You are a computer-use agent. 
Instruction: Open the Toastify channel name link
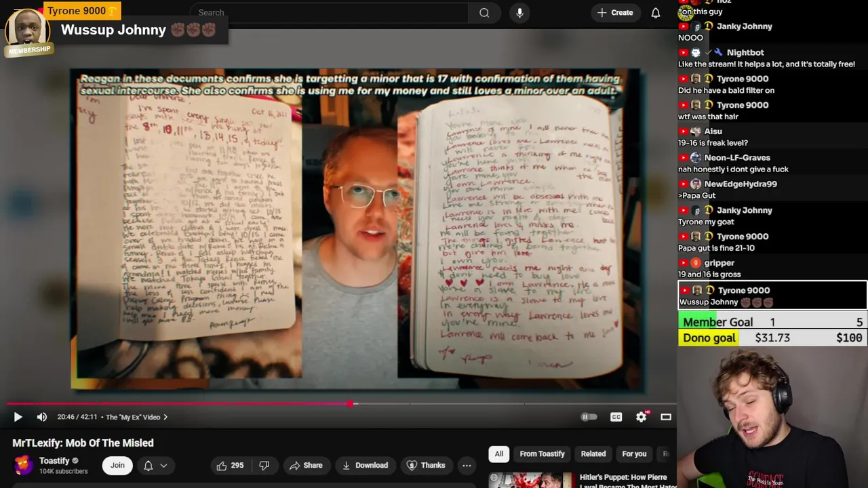[54, 461]
